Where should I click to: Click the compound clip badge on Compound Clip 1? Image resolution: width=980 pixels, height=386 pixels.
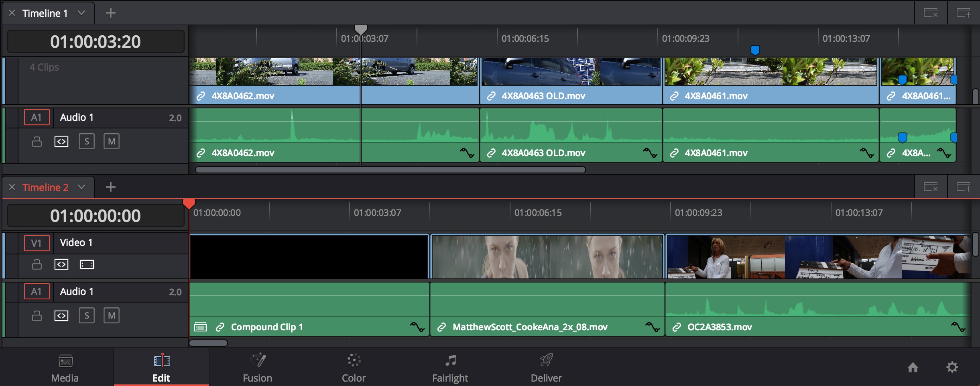pyautogui.click(x=201, y=326)
